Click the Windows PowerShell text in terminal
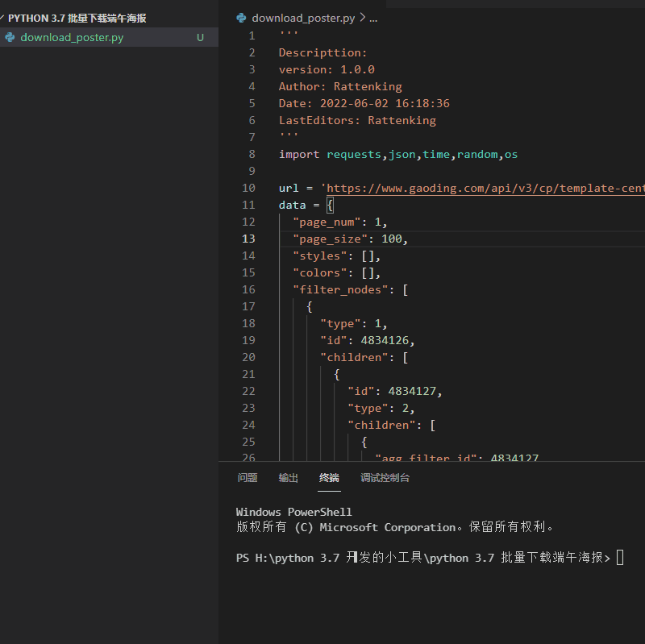 [x=293, y=512]
